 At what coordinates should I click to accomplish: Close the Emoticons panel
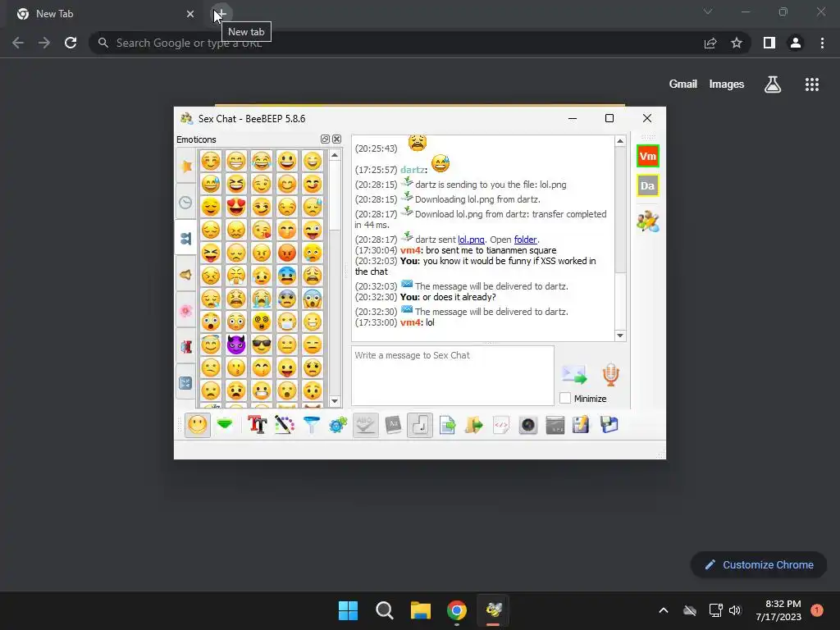coord(336,139)
